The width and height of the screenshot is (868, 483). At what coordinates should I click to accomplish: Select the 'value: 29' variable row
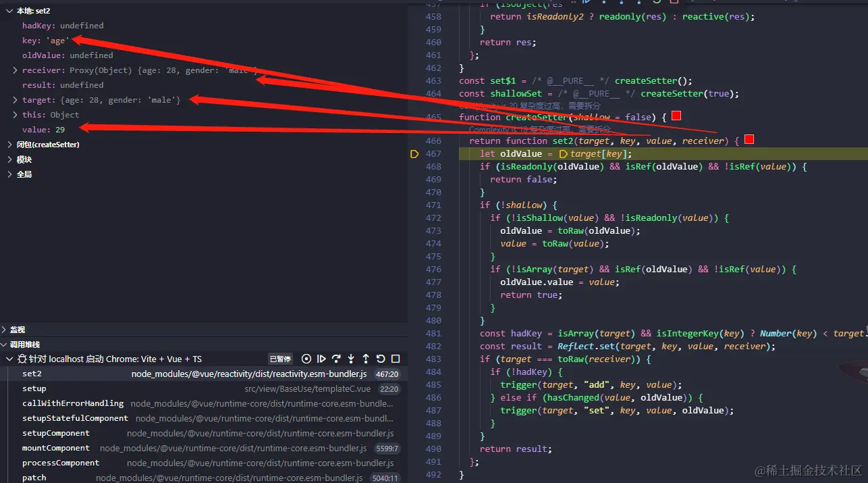click(x=203, y=130)
